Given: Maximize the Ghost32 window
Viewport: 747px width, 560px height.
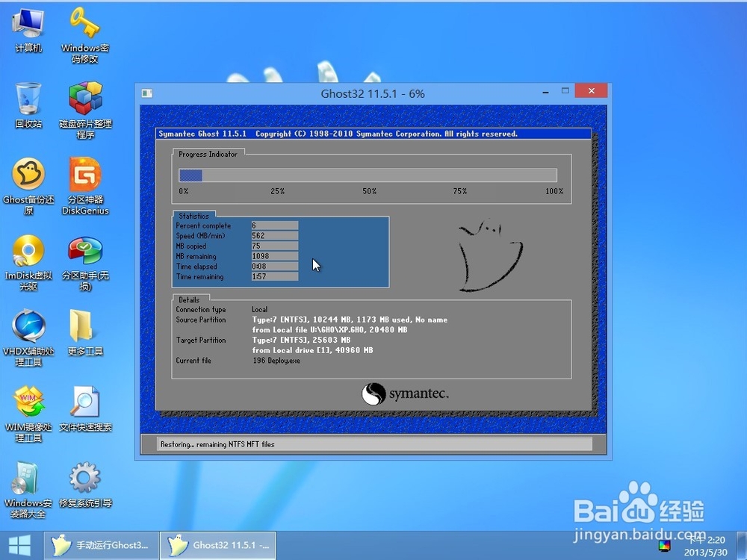Looking at the screenshot, I should pyautogui.click(x=565, y=91).
